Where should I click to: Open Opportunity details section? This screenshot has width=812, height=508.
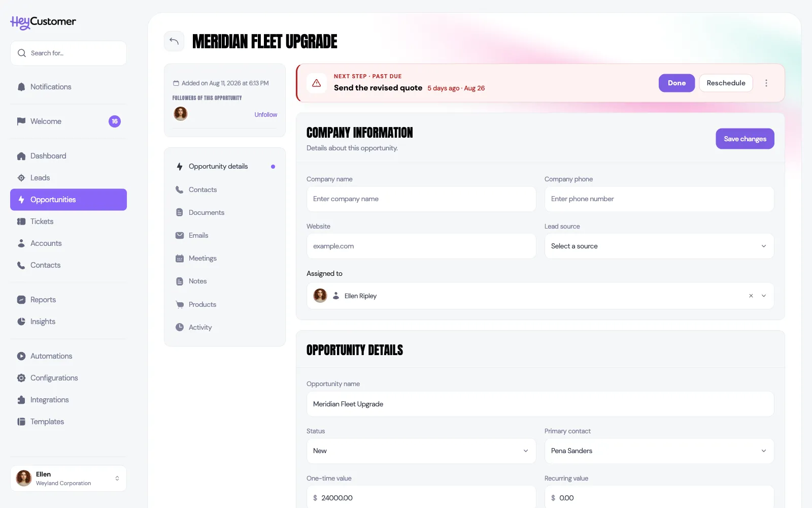[225, 167]
